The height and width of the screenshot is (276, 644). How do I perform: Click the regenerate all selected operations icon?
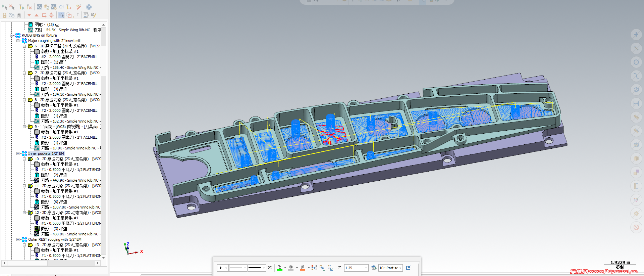[x=21, y=7]
